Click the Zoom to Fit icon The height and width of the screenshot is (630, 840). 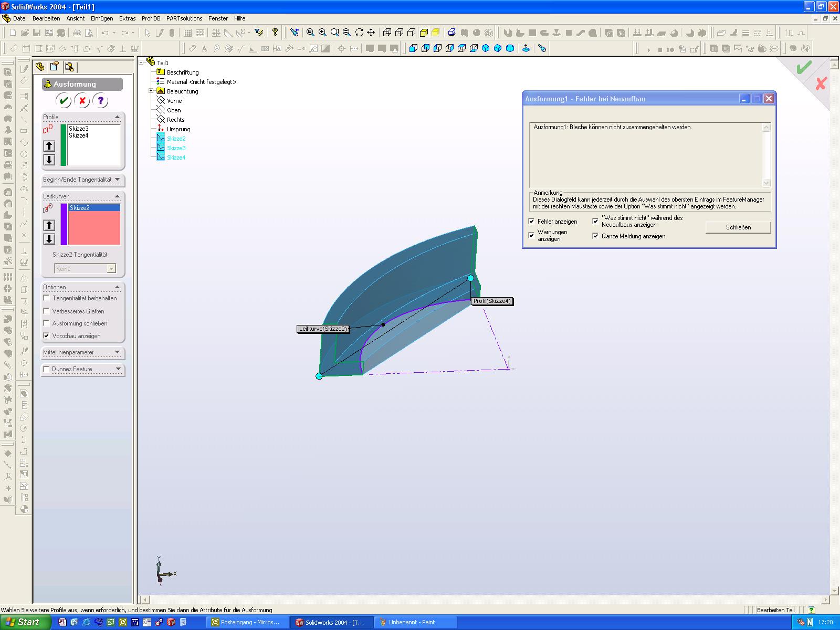[x=310, y=33]
